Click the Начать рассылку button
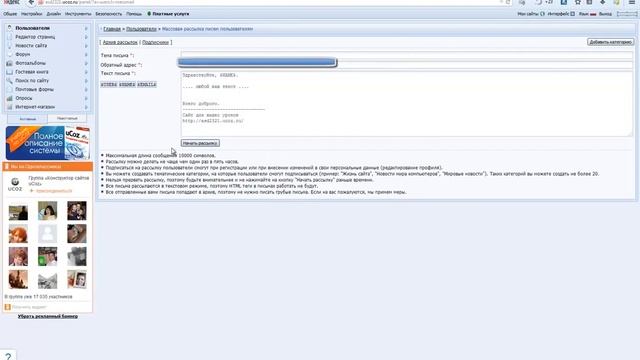 [x=200, y=143]
